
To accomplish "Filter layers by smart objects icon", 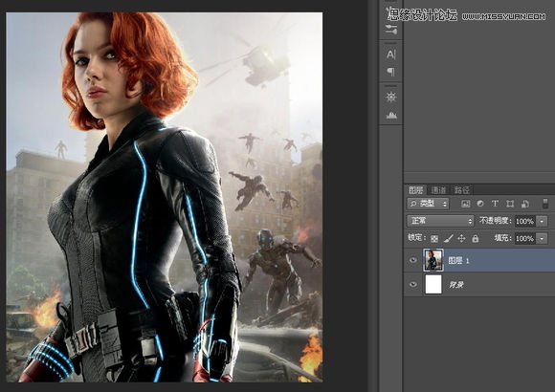I will click(x=525, y=204).
